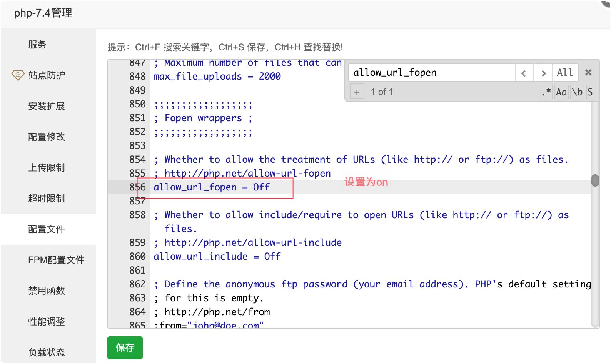This screenshot has width=611, height=364.
Task: Open the 超时限制 tab
Action: 48,199
